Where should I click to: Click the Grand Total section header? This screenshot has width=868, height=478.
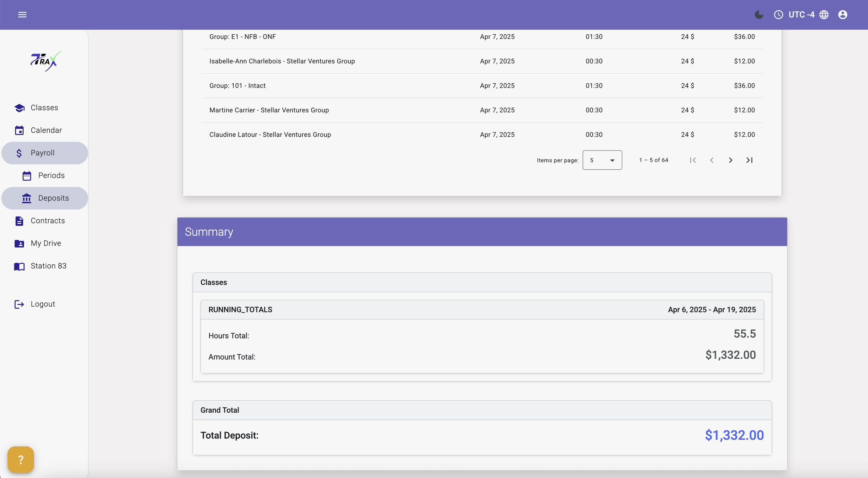tap(482, 410)
